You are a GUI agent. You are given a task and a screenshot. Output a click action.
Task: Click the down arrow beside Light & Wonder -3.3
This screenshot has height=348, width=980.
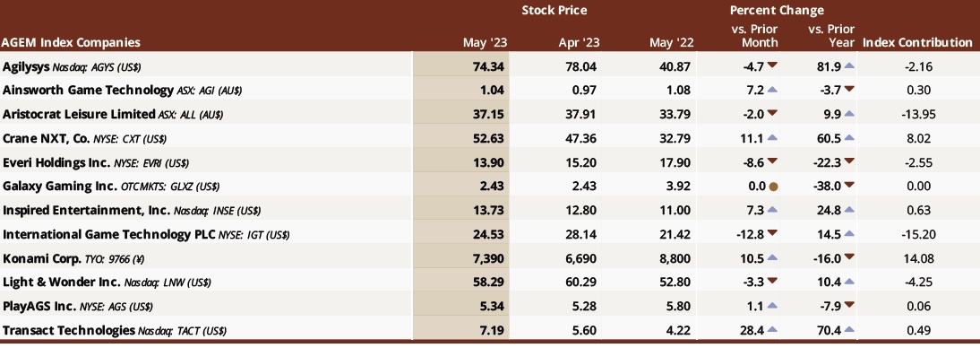[x=773, y=282]
